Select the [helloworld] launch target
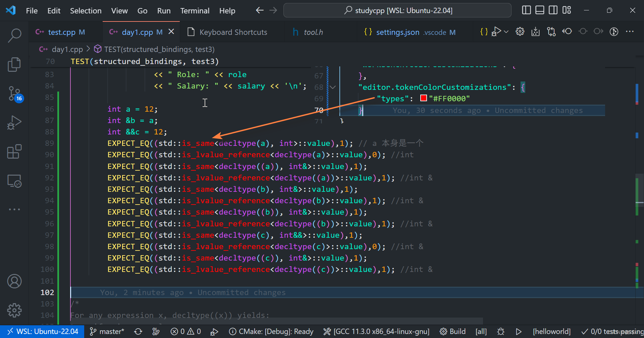The width and height of the screenshot is (644, 338). coord(551,331)
